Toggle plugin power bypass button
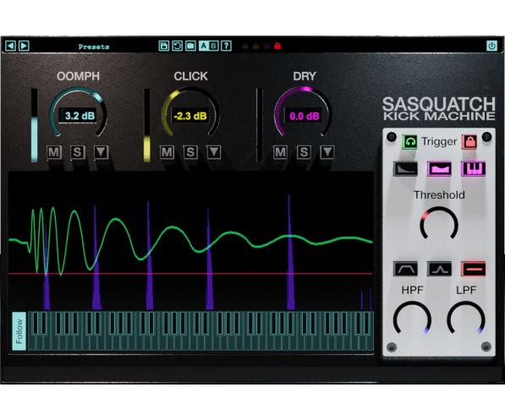This screenshot has width=505, height=420. coord(491,46)
